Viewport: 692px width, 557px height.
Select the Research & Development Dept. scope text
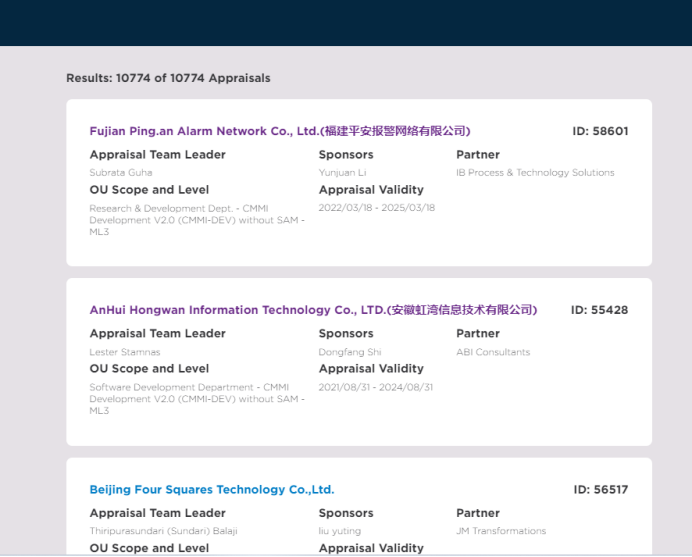(197, 220)
